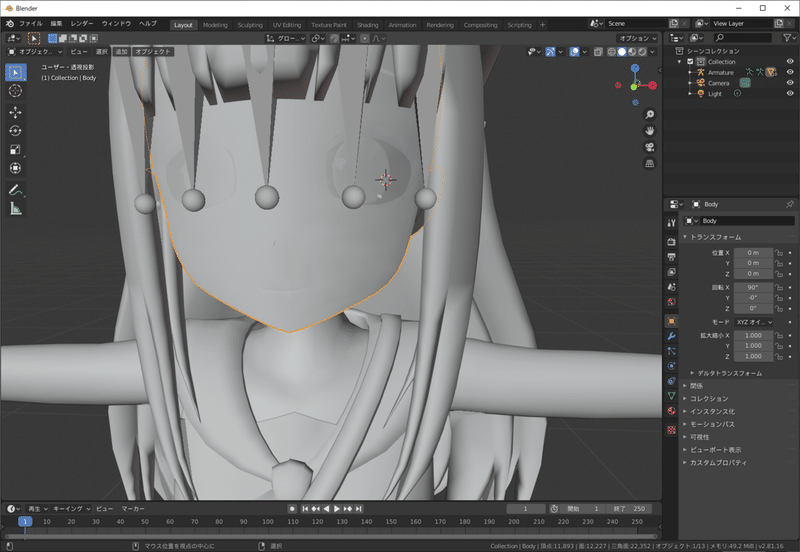
Task: Open World properties tab
Action: point(671,302)
